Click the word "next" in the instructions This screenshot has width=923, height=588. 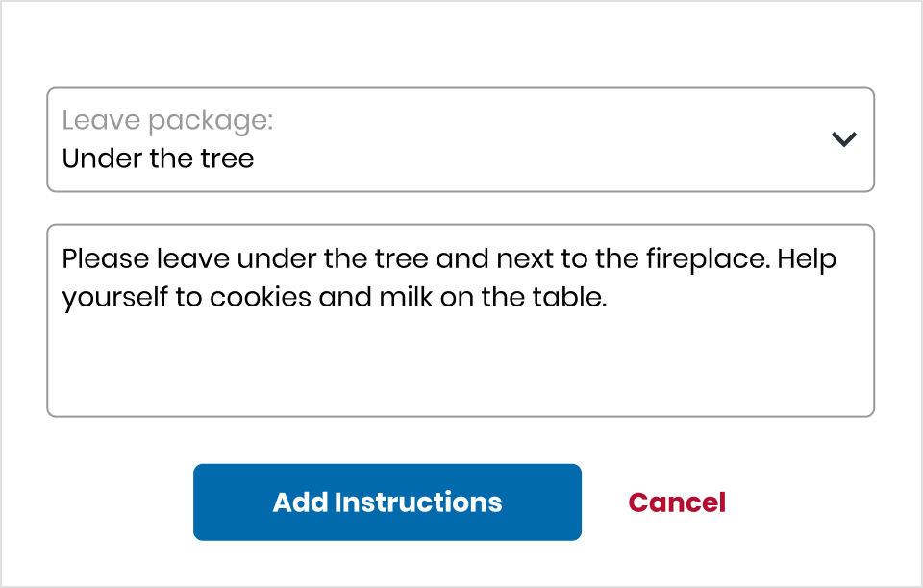coord(522,259)
